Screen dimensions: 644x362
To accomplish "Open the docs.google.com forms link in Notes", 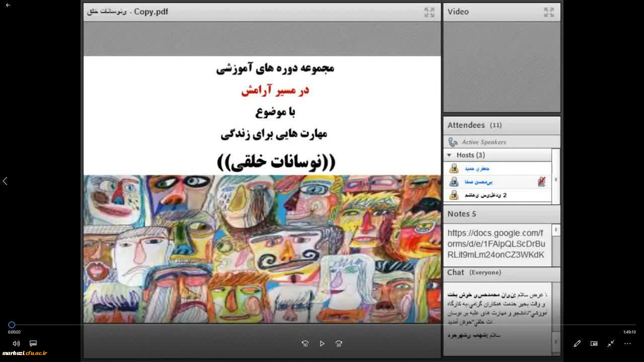I will [496, 244].
